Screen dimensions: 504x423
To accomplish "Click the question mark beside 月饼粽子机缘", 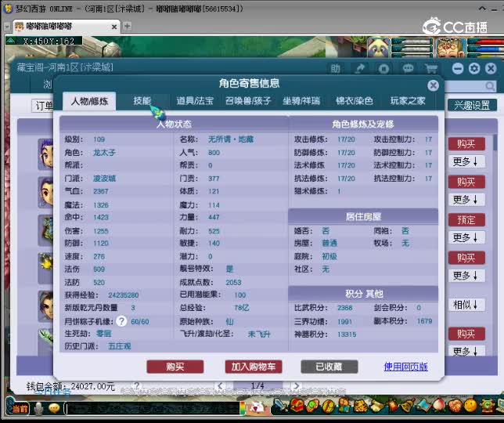I will point(121,321).
